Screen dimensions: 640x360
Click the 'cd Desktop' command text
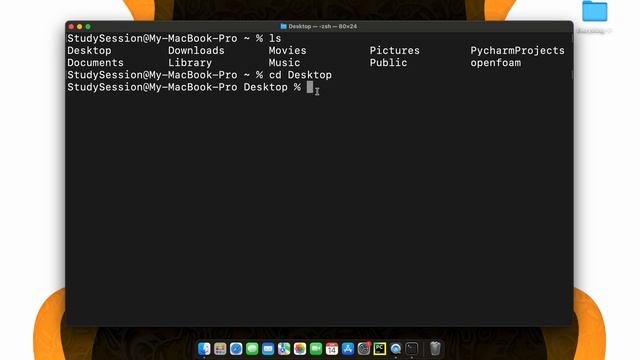click(x=300, y=75)
